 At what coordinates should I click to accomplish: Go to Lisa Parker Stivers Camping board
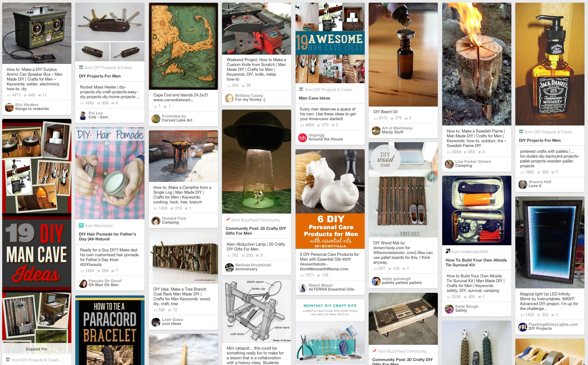pos(473,164)
